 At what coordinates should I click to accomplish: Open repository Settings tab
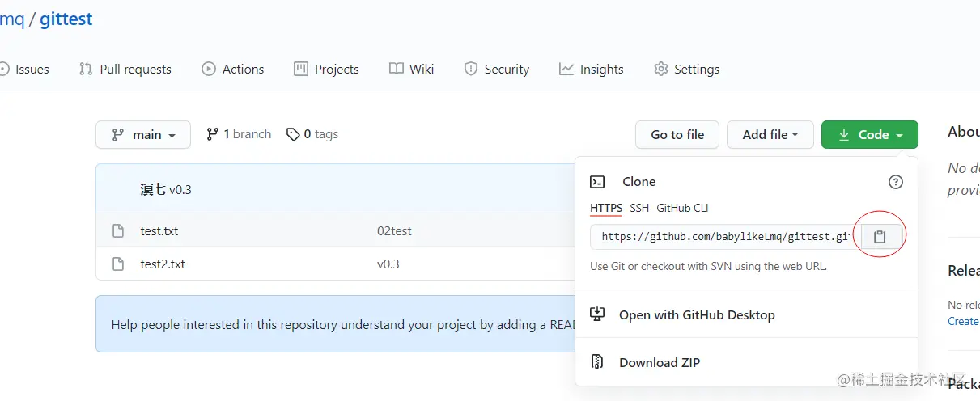[687, 69]
